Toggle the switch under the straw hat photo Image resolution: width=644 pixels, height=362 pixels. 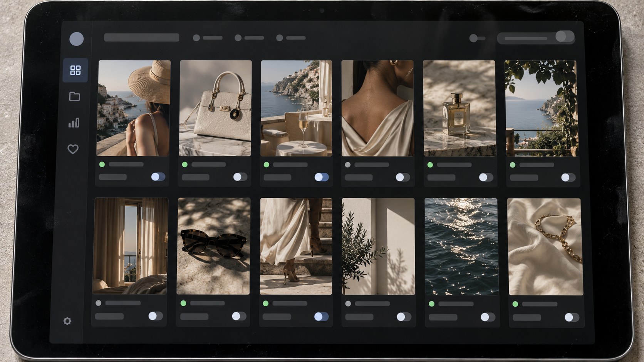click(x=158, y=177)
